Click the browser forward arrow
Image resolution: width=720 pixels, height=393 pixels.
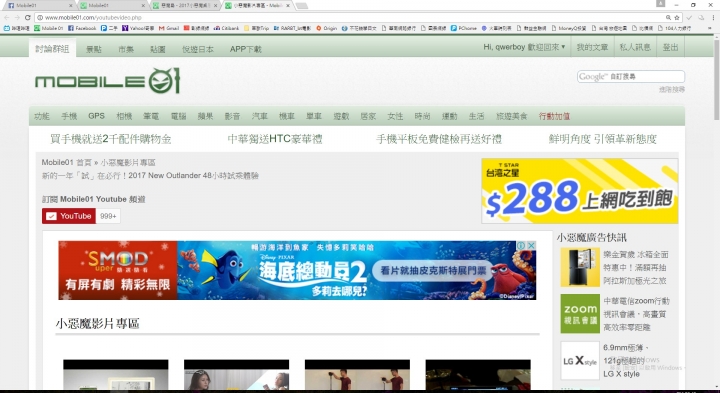pyautogui.click(x=17, y=17)
